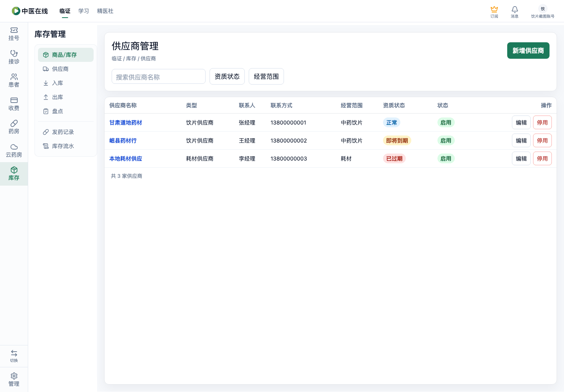The image size is (564, 392).
Task: Open the 接诊 stethoscope sidebar icon
Action: pyautogui.click(x=14, y=53)
